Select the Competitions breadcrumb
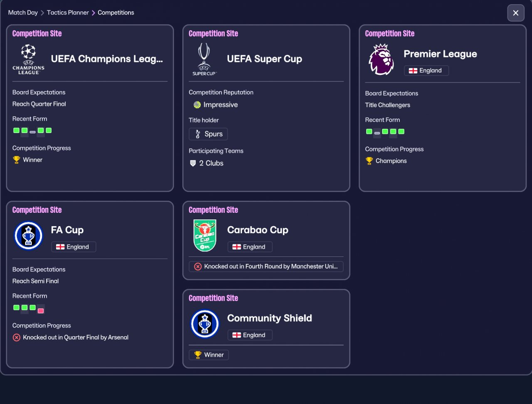The height and width of the screenshot is (404, 532). [116, 12]
